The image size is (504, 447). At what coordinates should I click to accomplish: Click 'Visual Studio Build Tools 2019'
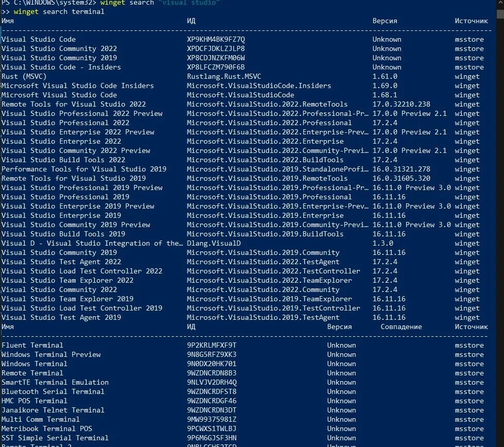63,234
